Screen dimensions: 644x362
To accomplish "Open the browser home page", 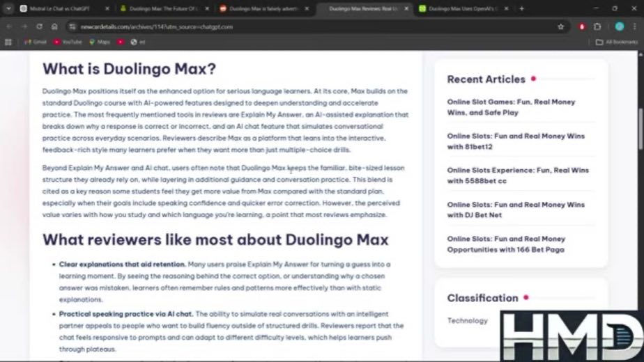I will pos(54,26).
